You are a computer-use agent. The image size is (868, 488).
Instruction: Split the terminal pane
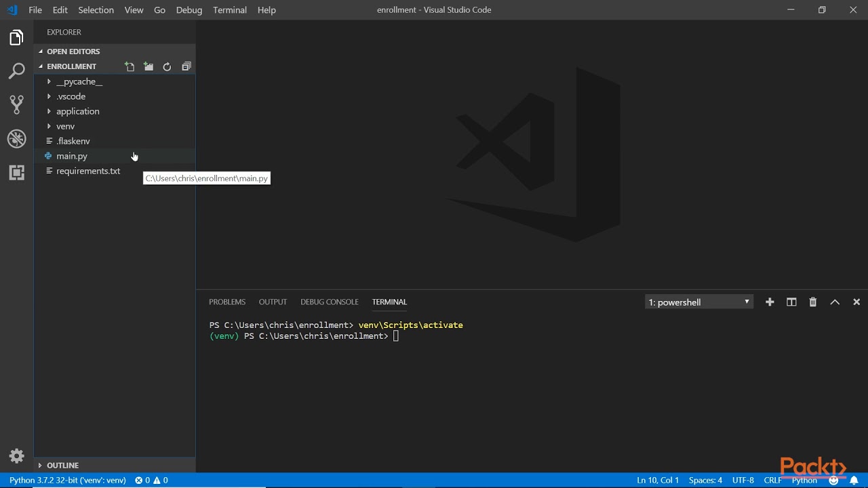(x=791, y=302)
